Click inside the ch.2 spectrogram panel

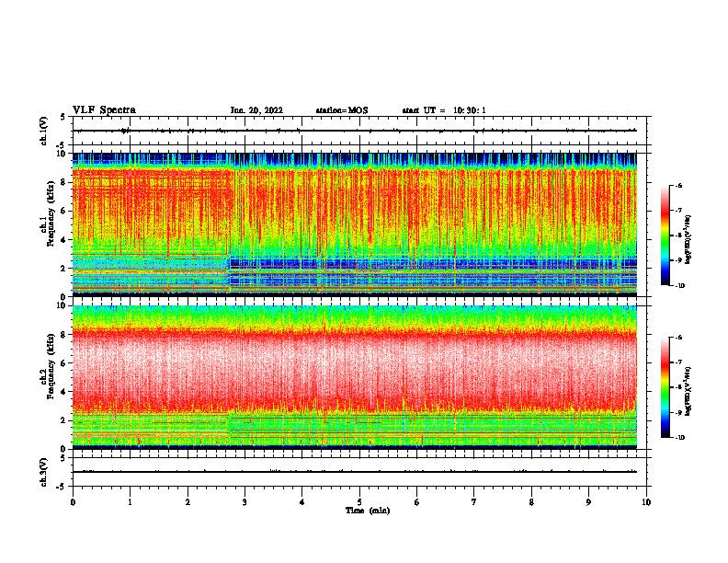click(354, 377)
